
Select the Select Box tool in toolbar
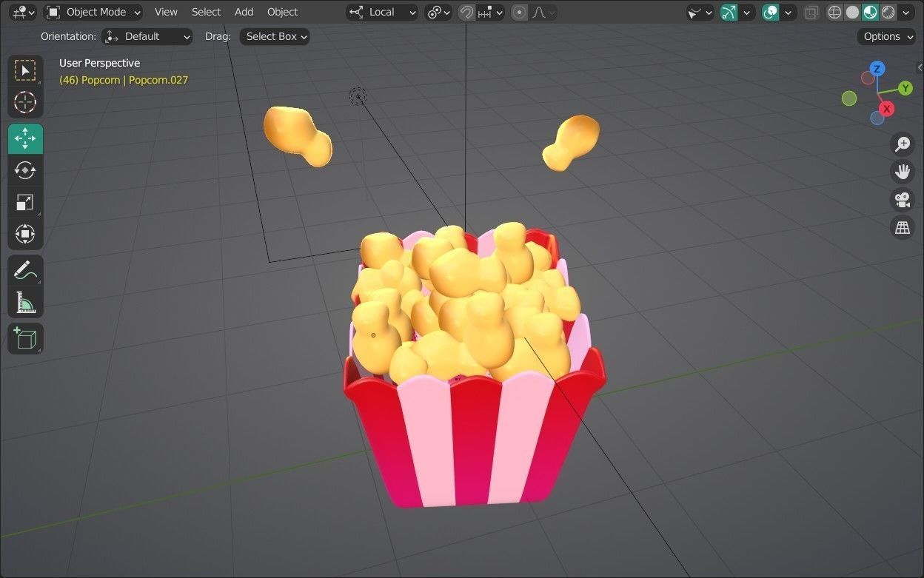coord(25,70)
